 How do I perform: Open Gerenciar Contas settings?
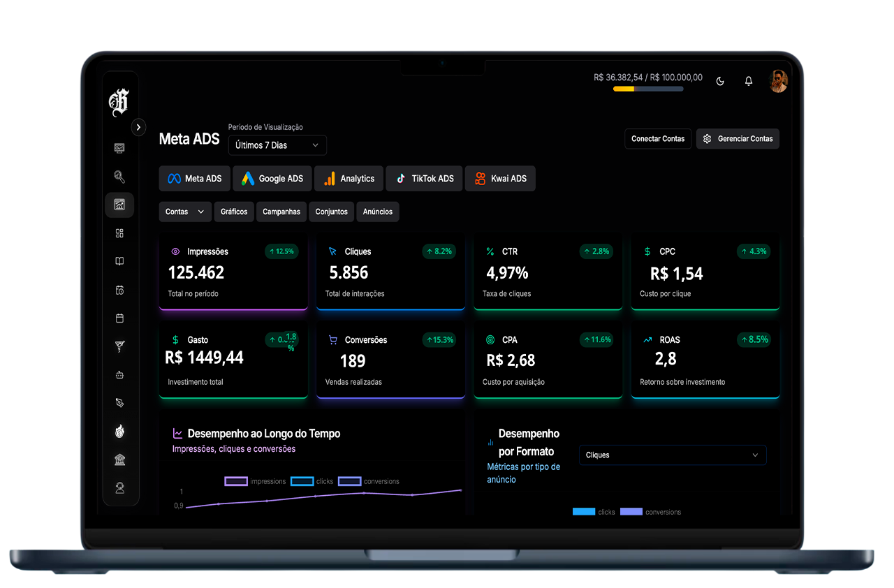(x=738, y=139)
